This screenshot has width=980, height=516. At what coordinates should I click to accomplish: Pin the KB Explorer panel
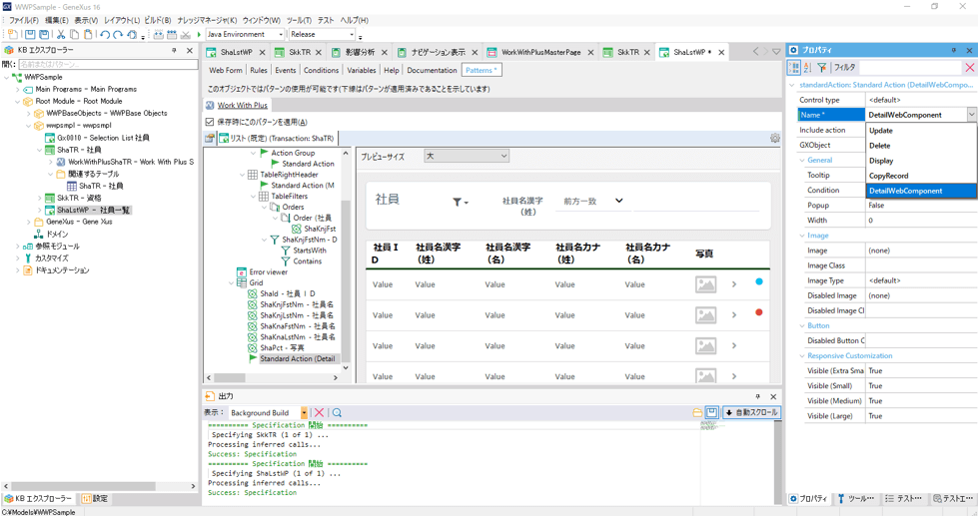(x=175, y=50)
